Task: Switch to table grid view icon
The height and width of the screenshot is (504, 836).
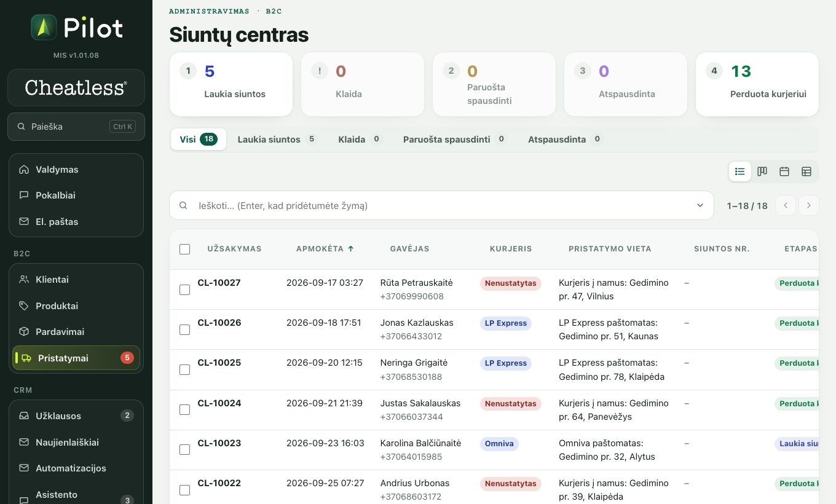Action: pyautogui.click(x=806, y=171)
